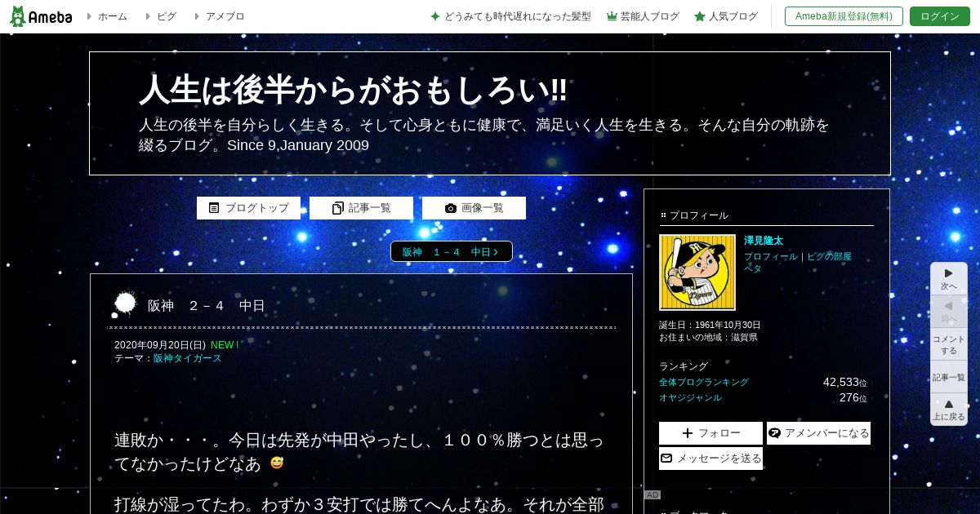Click 上に戻る up arrow
Viewport: 980px width, 514px height.
click(x=949, y=410)
